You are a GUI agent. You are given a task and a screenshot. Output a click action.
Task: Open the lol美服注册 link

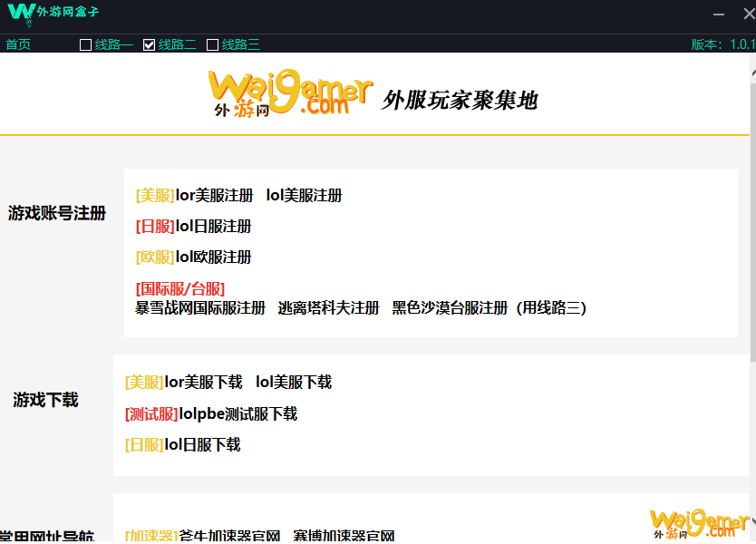tap(304, 195)
